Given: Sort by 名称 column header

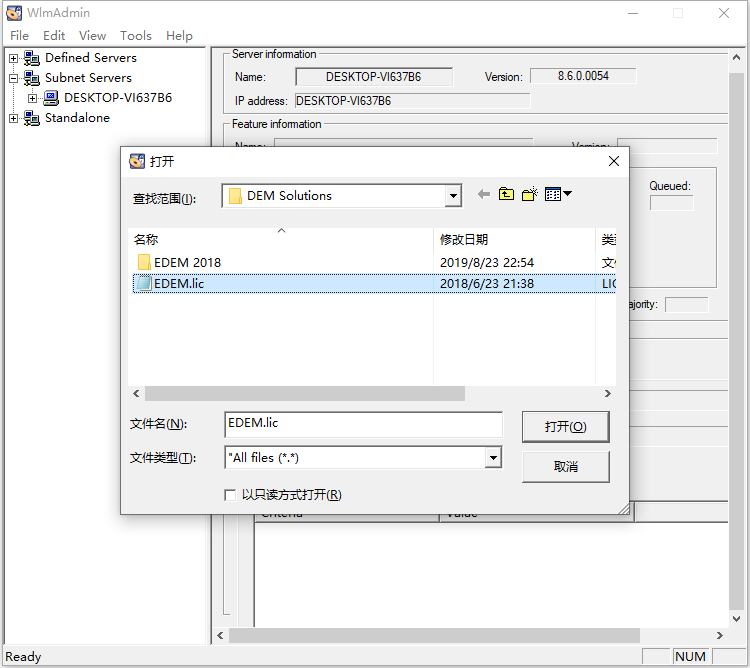Looking at the screenshot, I should pos(281,239).
